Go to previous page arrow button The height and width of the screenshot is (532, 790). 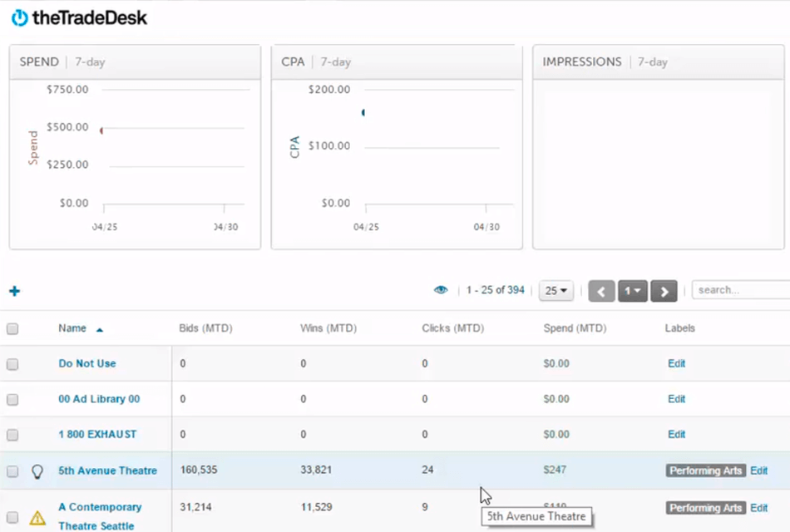601,291
